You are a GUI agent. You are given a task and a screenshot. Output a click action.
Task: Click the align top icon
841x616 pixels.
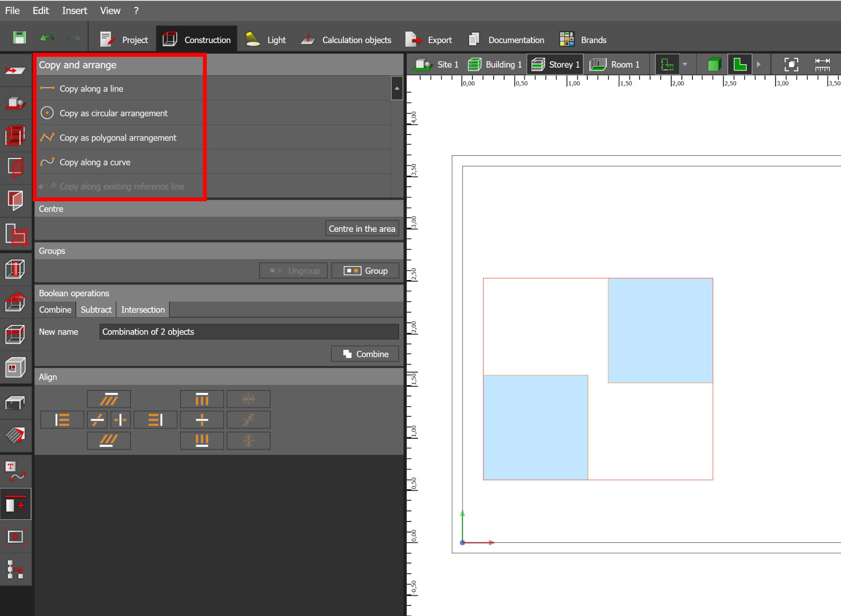click(x=202, y=399)
